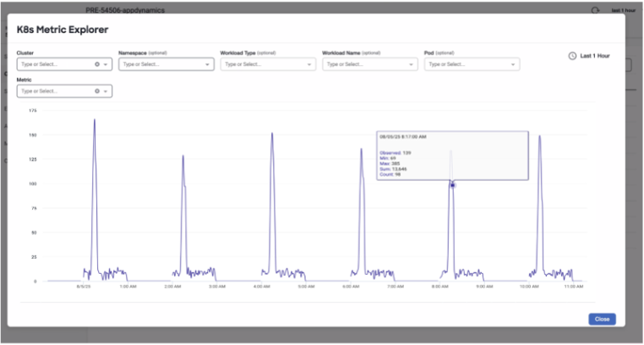Click the chart peak near 4:00 AM
644x345 pixels.
point(272,134)
